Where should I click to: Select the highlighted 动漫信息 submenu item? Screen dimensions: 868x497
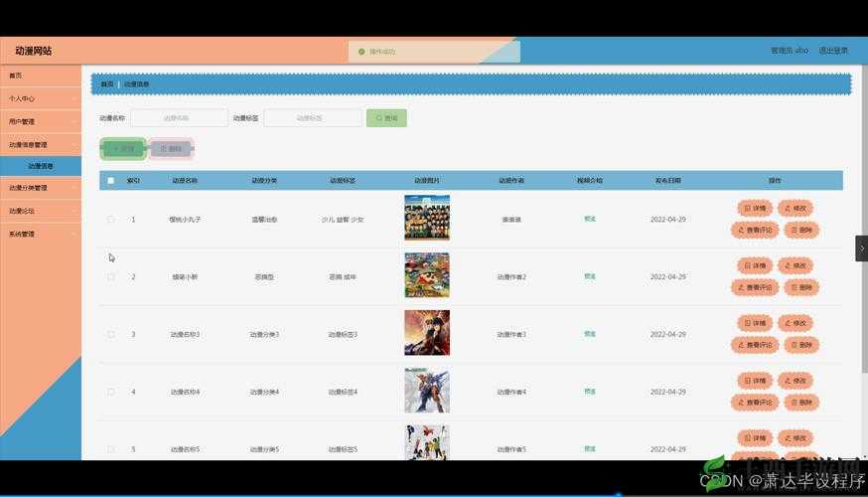point(41,166)
